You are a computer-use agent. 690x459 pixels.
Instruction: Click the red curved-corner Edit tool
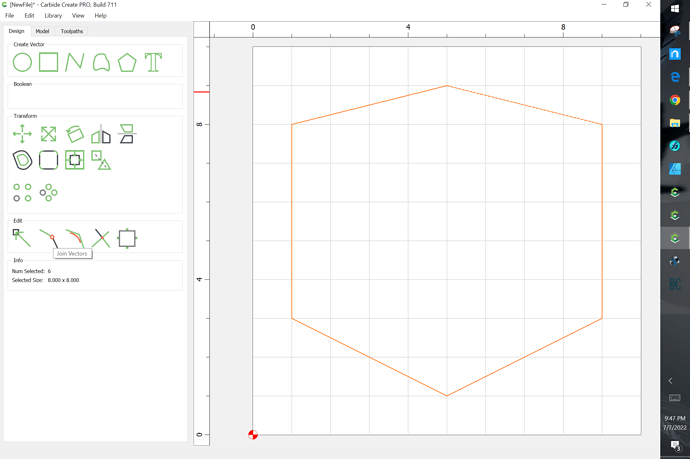click(x=75, y=238)
